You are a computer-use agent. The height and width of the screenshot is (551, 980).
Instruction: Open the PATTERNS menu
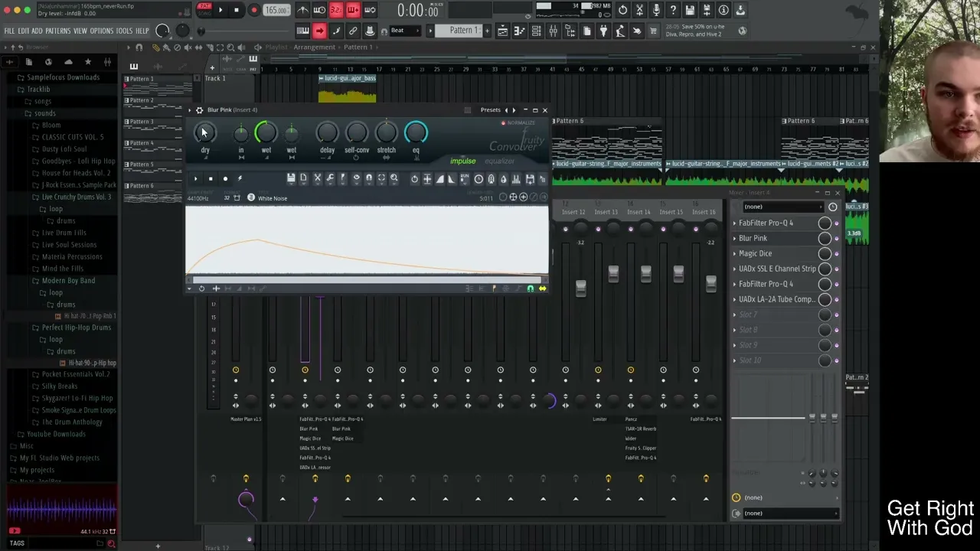click(x=58, y=31)
